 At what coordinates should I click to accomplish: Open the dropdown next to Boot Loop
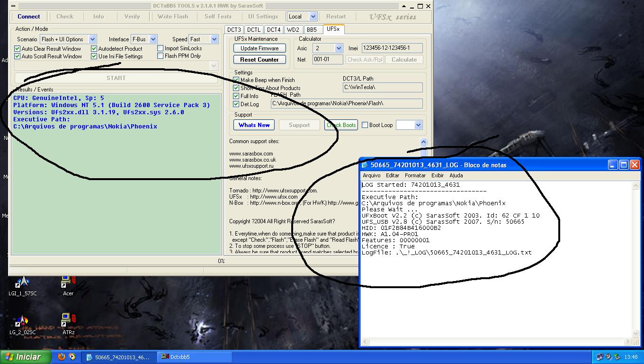click(x=418, y=125)
